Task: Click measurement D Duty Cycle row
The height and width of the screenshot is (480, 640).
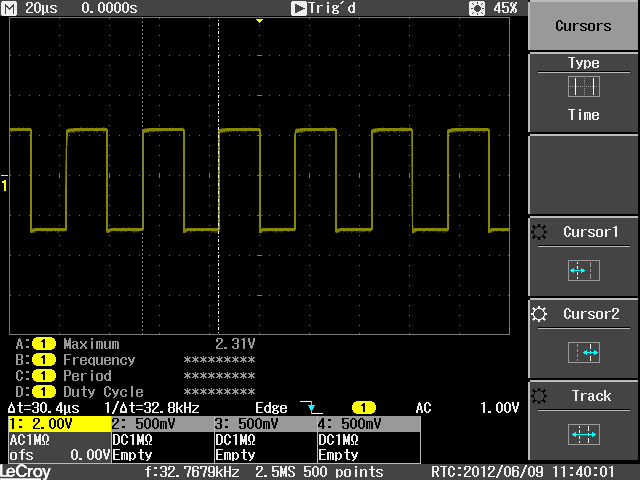Action: tap(135, 392)
